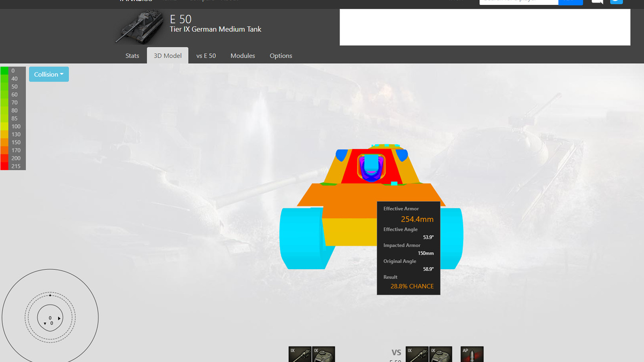
Task: Click the Impacted Armor 150mm value
Action: tap(426, 253)
